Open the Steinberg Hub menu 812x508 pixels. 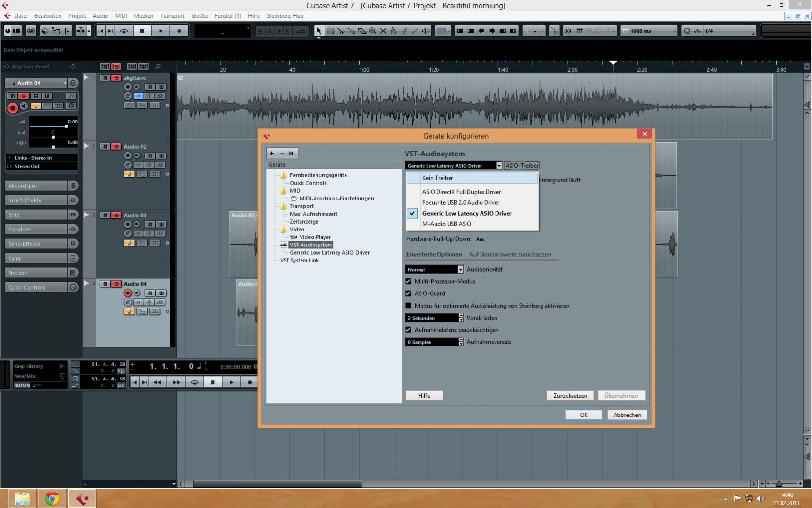285,16
